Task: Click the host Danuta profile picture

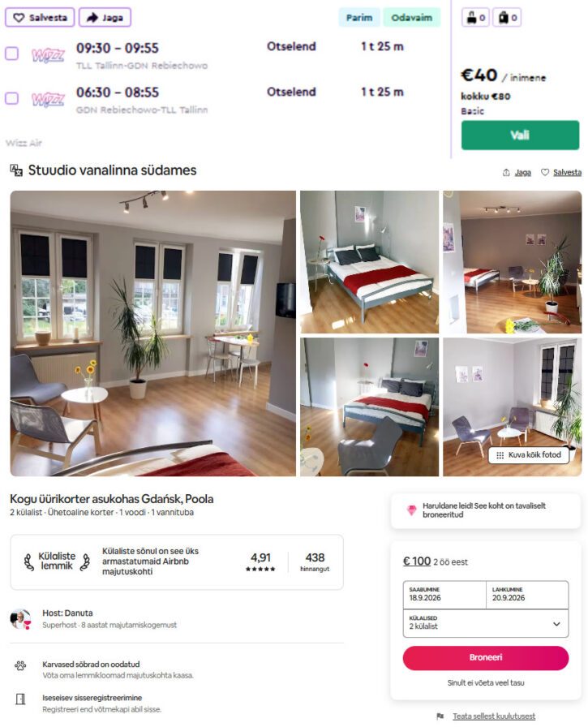Action: [21, 618]
